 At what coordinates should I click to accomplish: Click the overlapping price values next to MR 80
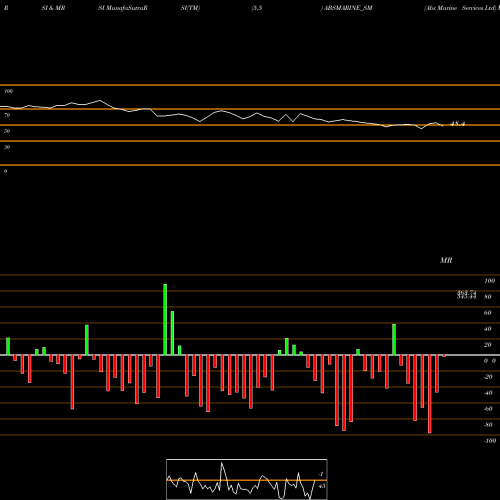click(466, 295)
